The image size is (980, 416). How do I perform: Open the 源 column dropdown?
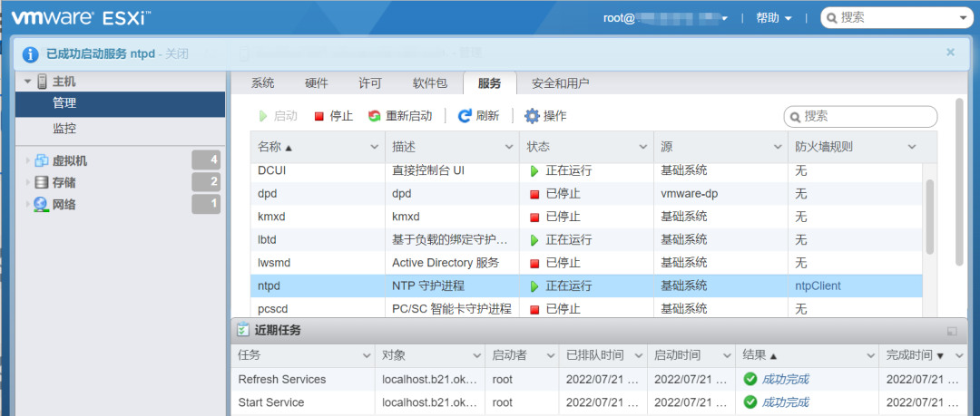778,148
